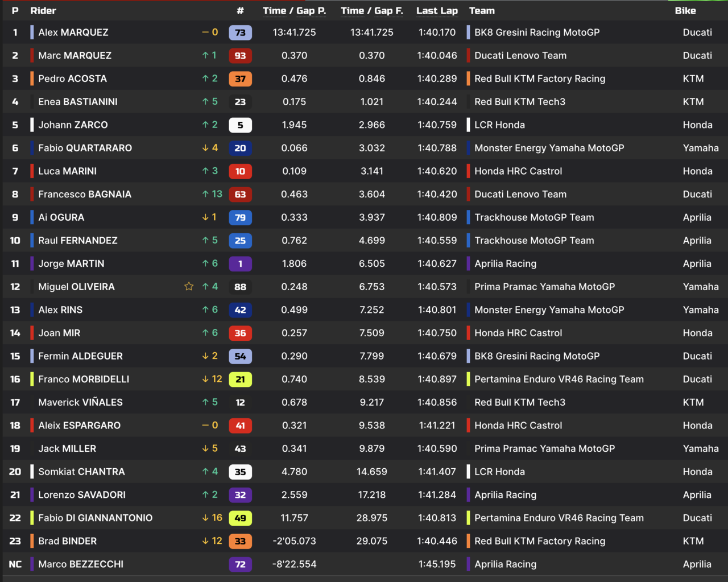Click Brad Binder's last lap time 1:40.446
Image resolution: width=728 pixels, height=582 pixels.
(x=437, y=541)
